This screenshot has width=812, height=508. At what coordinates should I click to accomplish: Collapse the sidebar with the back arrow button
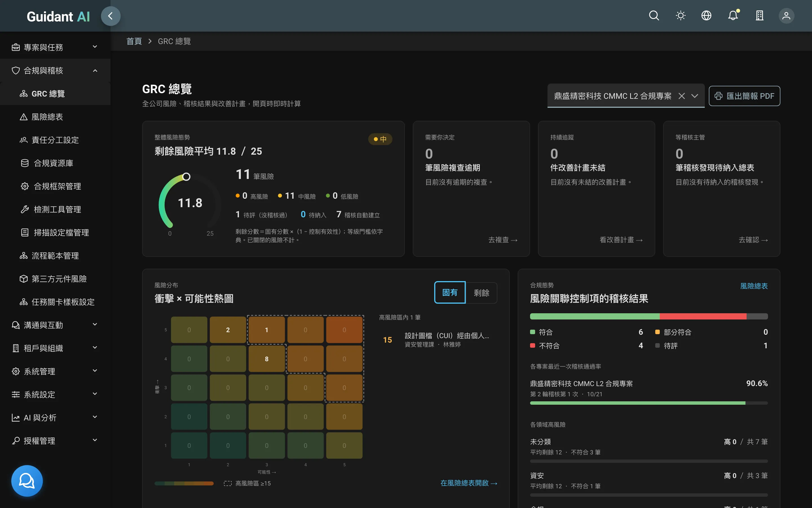point(111,16)
